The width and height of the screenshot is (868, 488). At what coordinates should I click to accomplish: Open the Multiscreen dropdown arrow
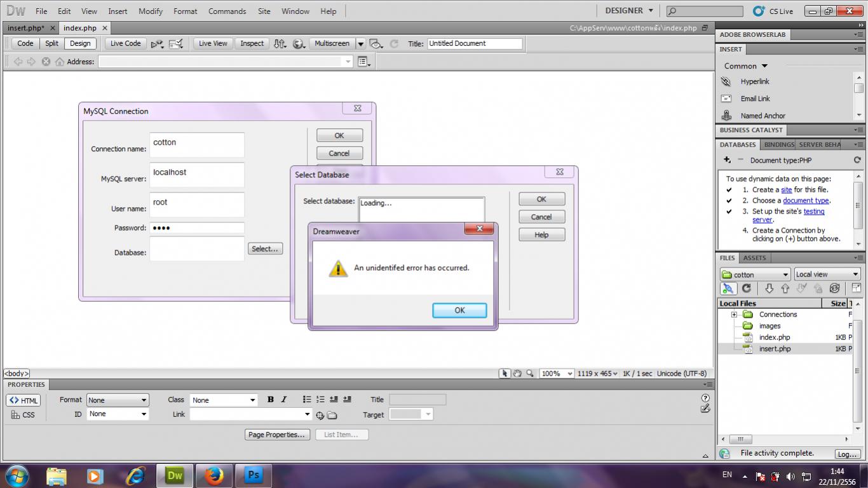(360, 43)
